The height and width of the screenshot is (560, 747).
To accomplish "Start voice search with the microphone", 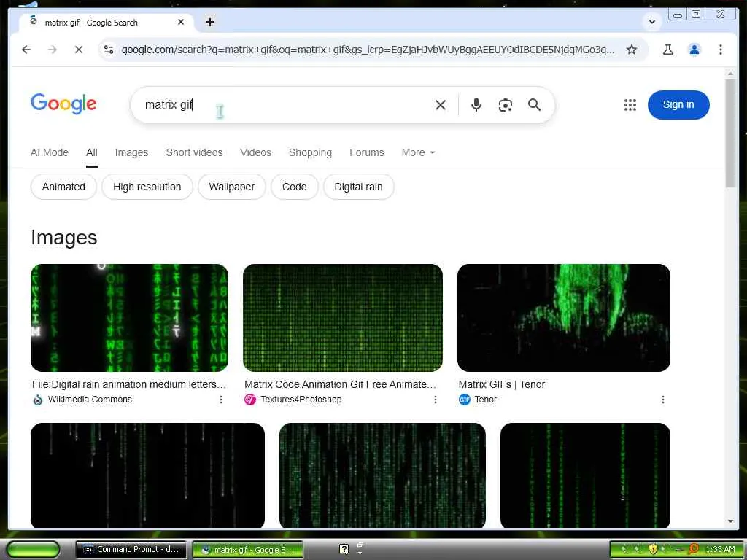I will (x=476, y=105).
